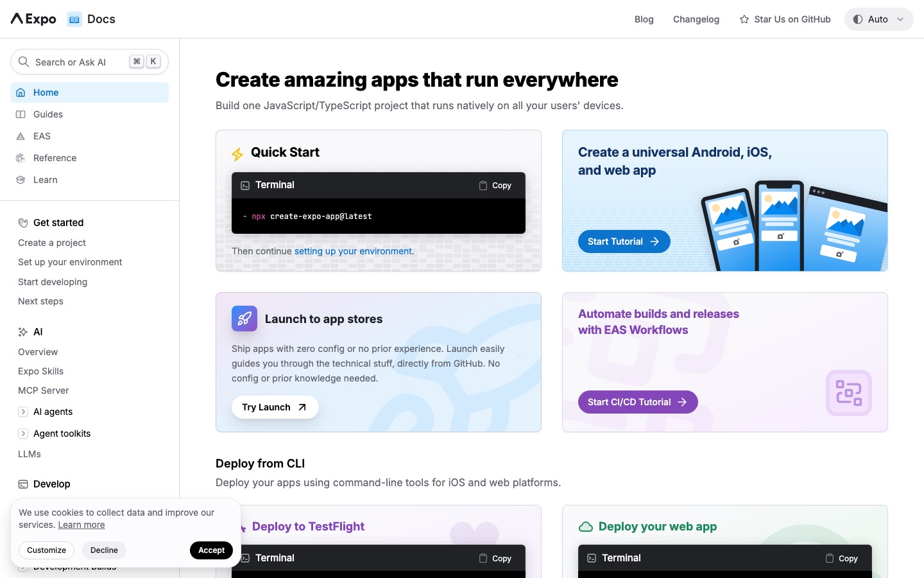Click the terminal icon in web app card
The height and width of the screenshot is (578, 924).
pyautogui.click(x=592, y=559)
